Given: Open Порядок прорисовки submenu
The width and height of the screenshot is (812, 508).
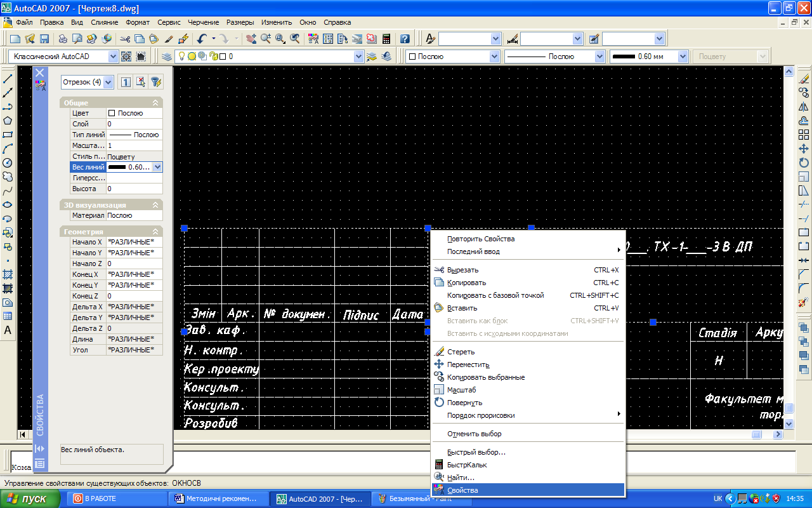Looking at the screenshot, I should (x=528, y=415).
